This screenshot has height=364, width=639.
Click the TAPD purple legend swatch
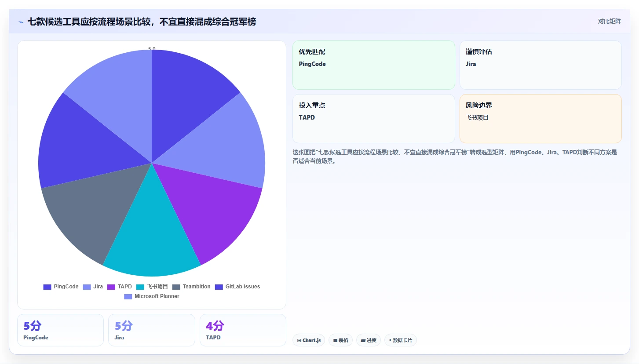[x=111, y=287]
